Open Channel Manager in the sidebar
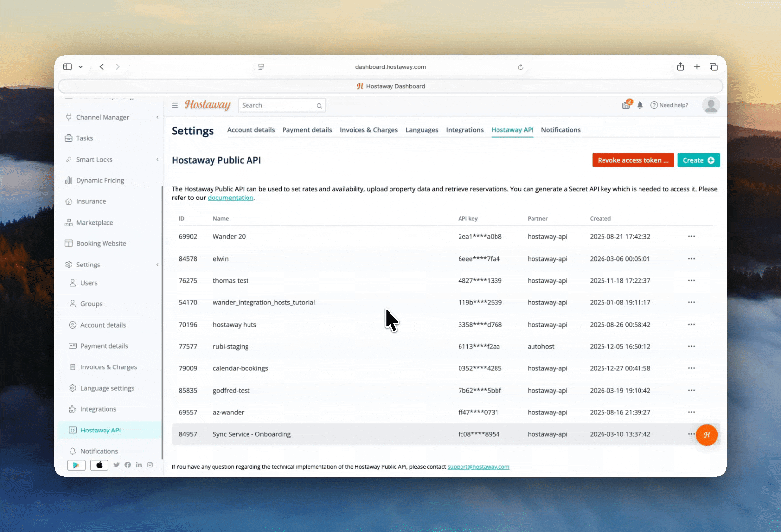The height and width of the screenshot is (532, 781). (103, 117)
